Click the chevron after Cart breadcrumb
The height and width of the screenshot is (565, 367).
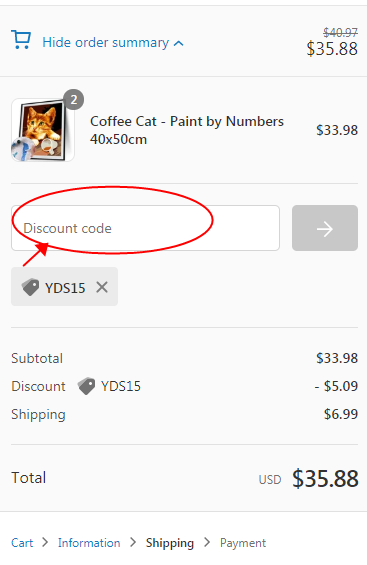pyautogui.click(x=45, y=542)
